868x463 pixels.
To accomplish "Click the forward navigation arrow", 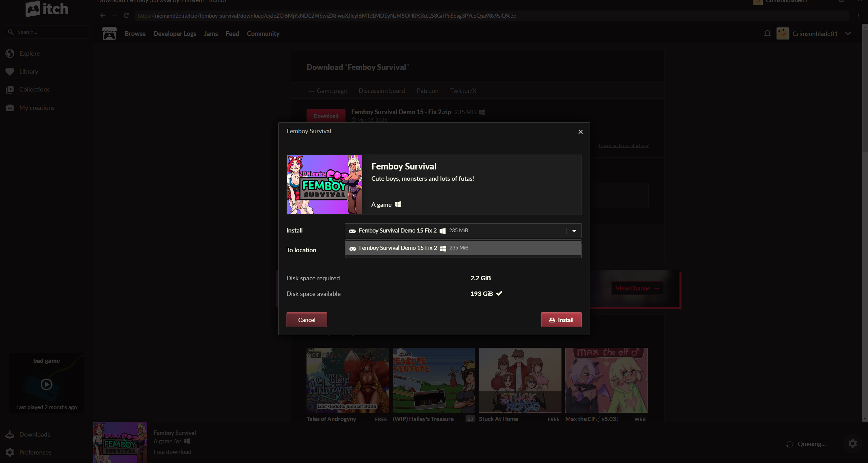I will point(114,16).
